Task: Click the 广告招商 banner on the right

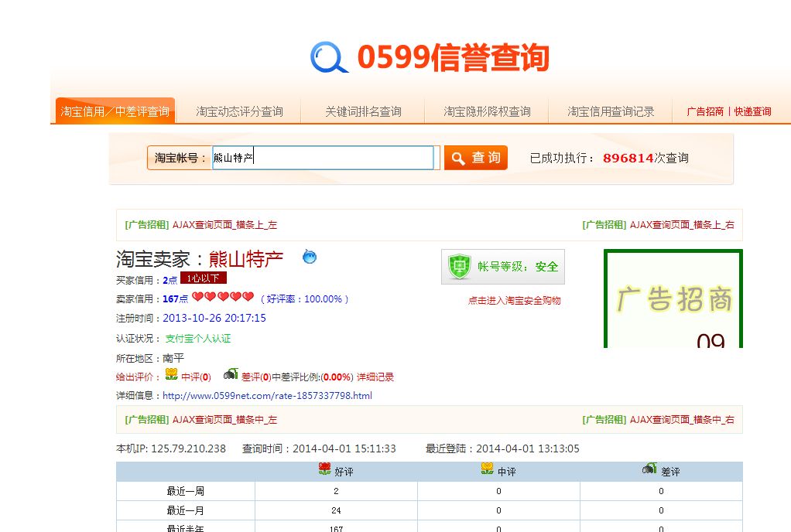Action: 673,298
